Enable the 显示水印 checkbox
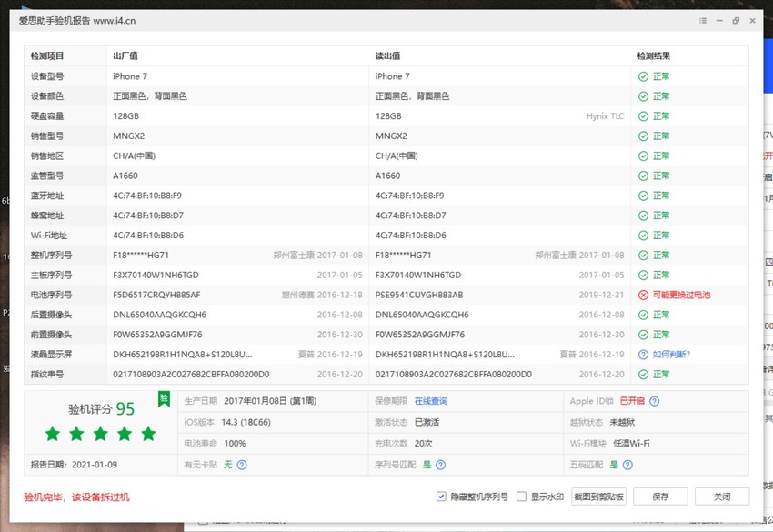773x532 pixels. 521,497
